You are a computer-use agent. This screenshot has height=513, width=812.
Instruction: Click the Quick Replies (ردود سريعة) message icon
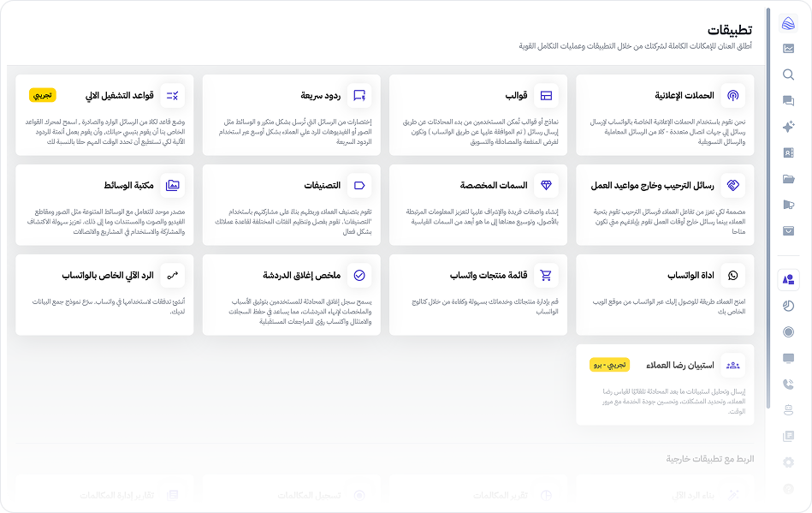coord(359,96)
